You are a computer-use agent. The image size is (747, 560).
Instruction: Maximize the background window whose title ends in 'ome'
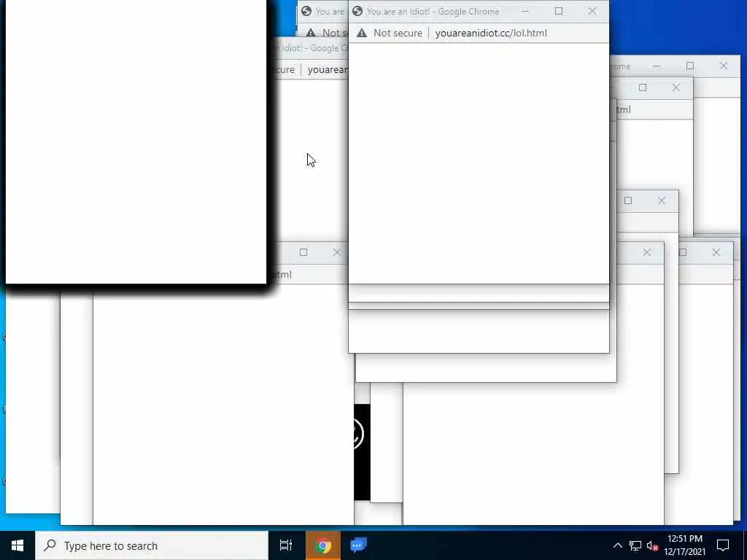690,66
